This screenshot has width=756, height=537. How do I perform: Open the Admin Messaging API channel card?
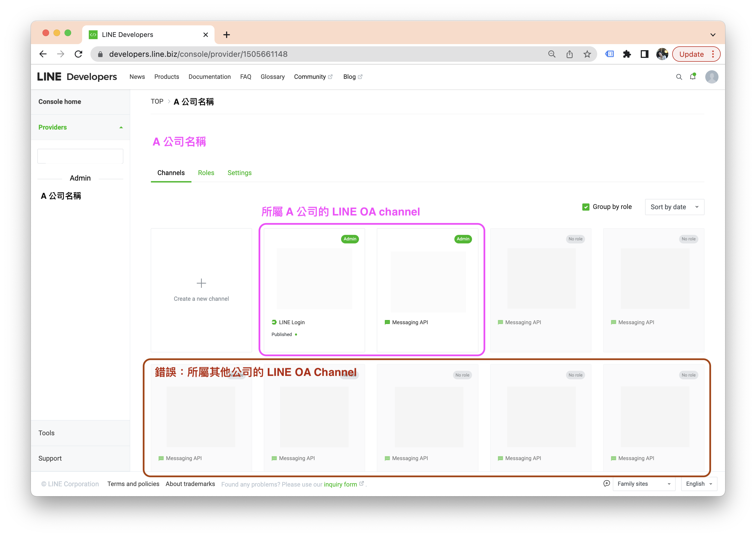(427, 290)
